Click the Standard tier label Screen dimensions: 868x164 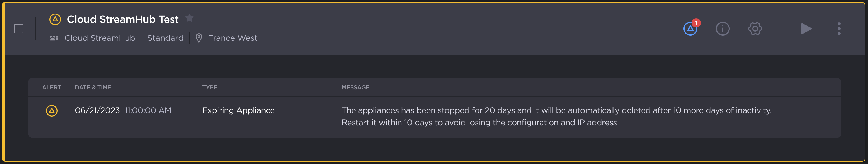click(x=165, y=38)
